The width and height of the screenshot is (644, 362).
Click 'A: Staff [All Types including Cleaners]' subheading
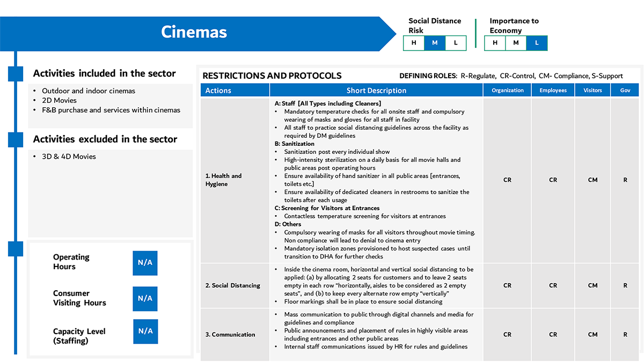pyautogui.click(x=328, y=104)
